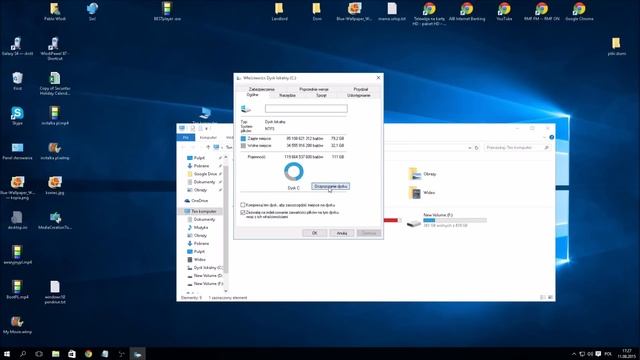Viewport: 640px width, 360px height.
Task: Switch to the Narzędzia tab
Action: click(x=287, y=95)
